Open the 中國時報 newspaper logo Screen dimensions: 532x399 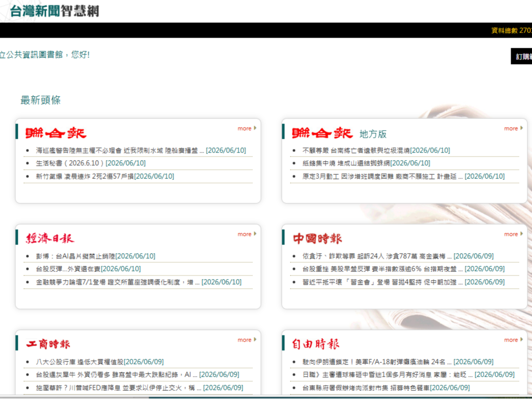point(317,238)
